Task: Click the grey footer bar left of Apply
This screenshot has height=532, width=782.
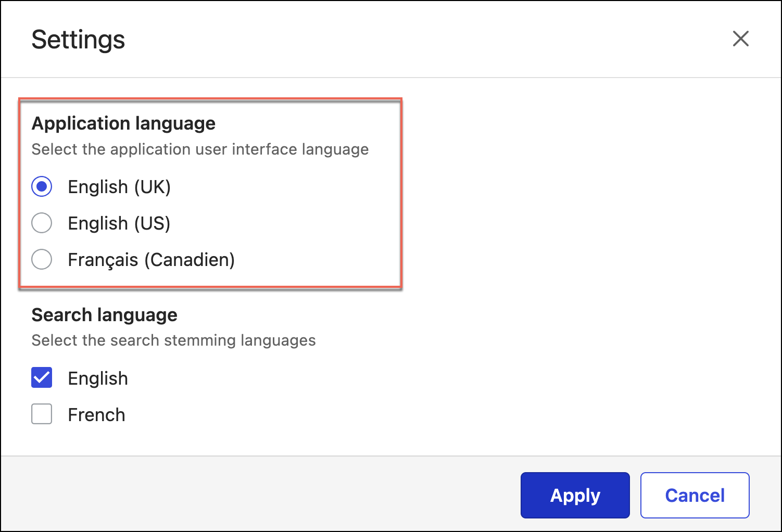Action: [x=260, y=495]
